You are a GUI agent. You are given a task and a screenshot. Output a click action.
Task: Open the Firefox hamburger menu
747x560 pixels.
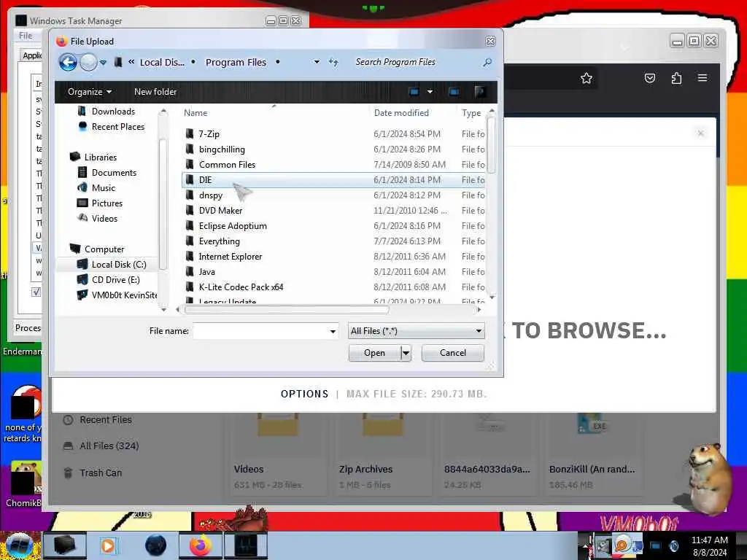click(703, 77)
